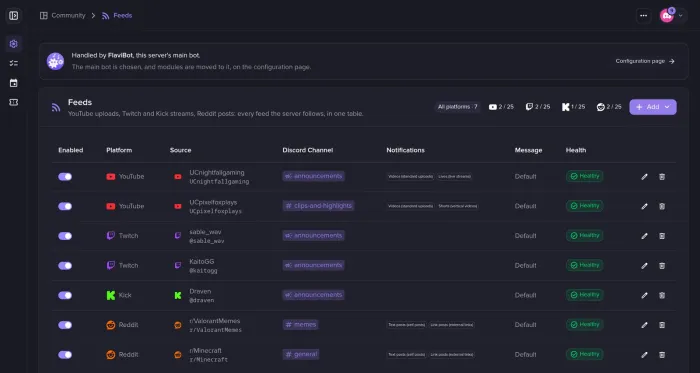Disable the UCnightfallgaming feed toggle

pyautogui.click(x=65, y=177)
